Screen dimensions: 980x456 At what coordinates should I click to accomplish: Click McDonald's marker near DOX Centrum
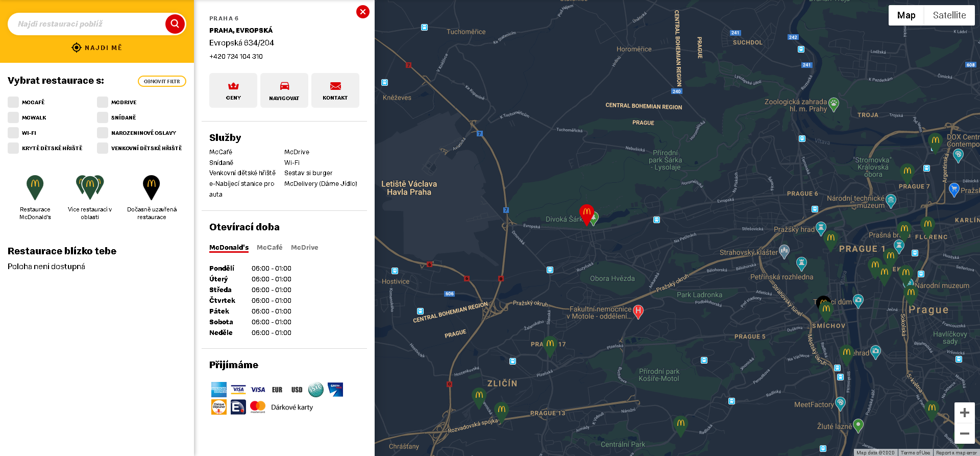935,142
